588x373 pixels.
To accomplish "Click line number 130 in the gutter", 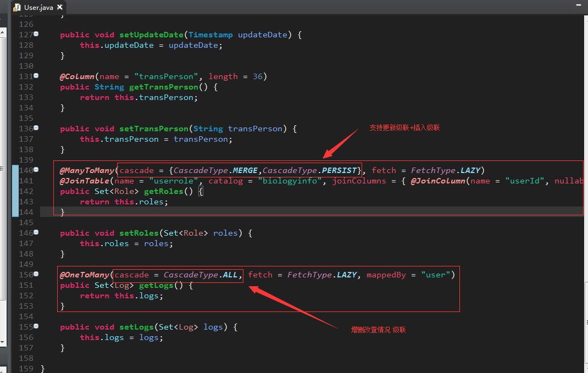I will pos(26,66).
